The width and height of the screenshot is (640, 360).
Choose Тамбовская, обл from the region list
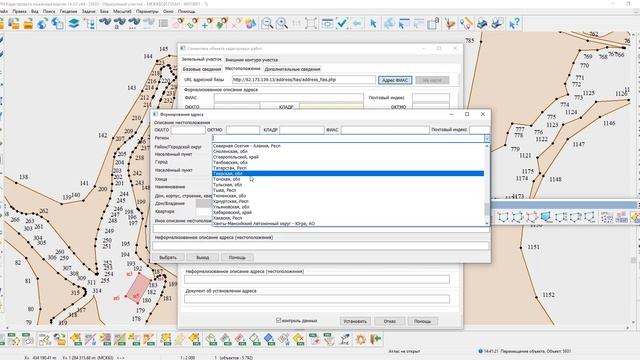pyautogui.click(x=348, y=162)
